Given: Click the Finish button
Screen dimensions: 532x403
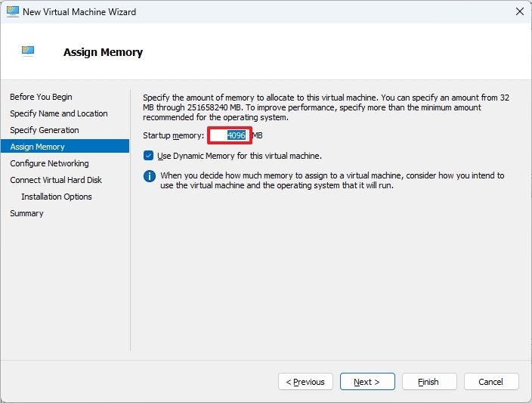Looking at the screenshot, I should (x=428, y=382).
